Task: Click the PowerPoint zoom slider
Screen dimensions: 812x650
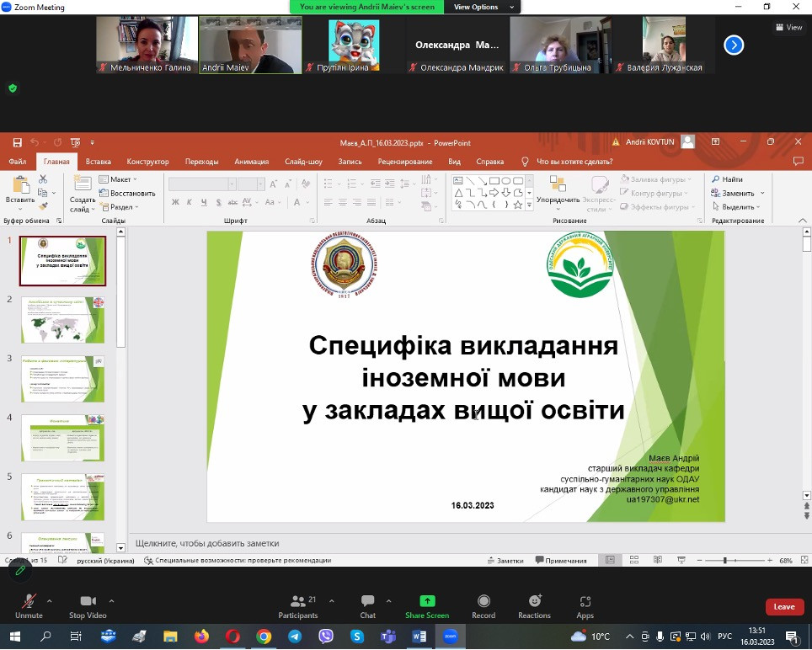Action: [x=725, y=560]
